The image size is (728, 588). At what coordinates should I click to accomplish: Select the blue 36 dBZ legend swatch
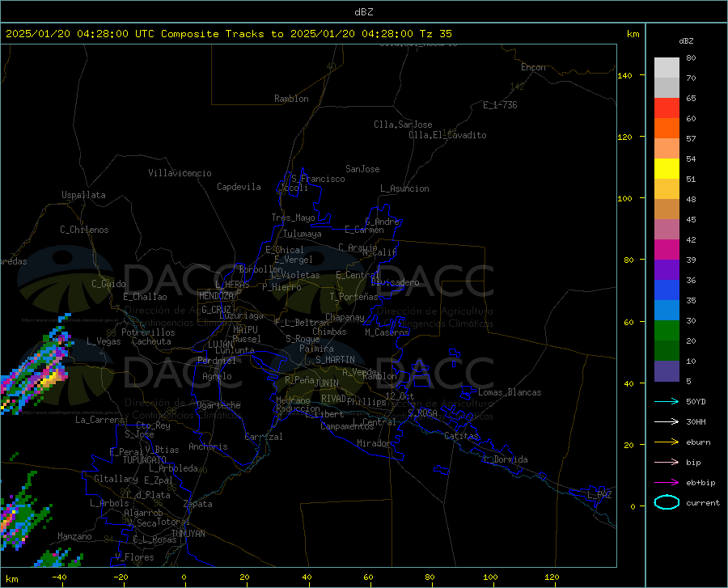(x=667, y=290)
